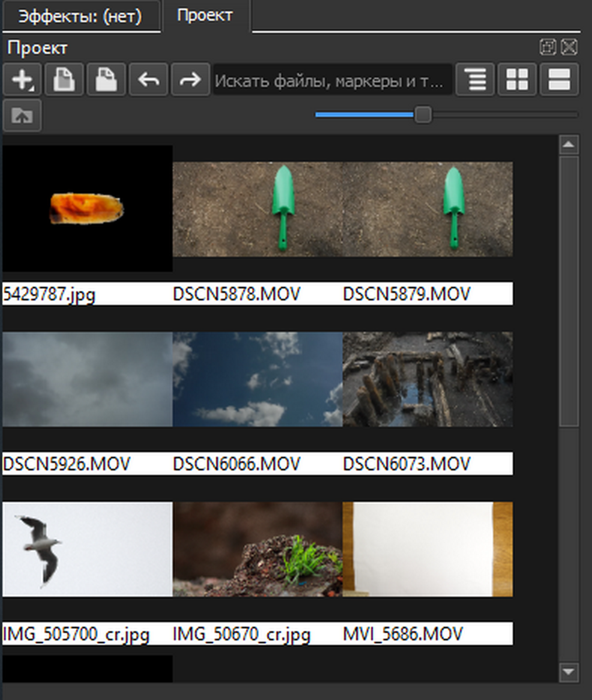
Task: Click the file name 5429787.jpg
Action: 49,294
